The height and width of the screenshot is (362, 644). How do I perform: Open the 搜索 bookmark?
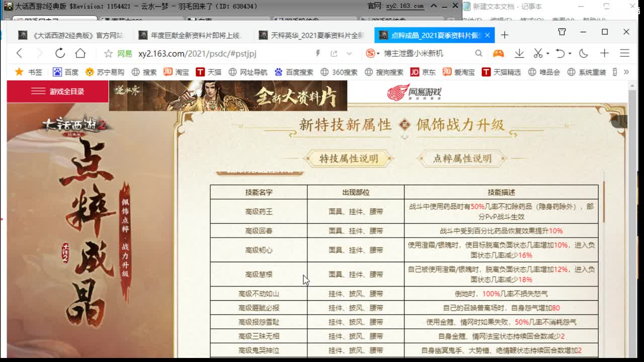point(144,72)
